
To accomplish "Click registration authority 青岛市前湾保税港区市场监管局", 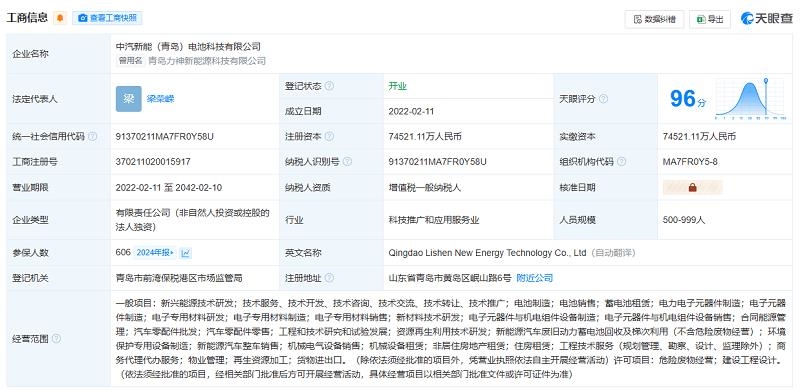I will pos(179,278).
